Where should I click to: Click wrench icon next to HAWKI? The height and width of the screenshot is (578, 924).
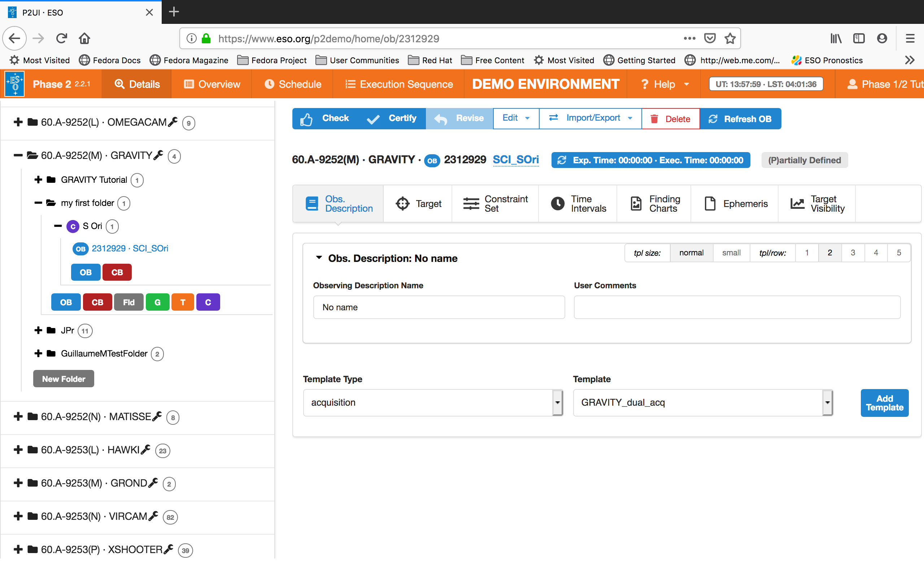[x=145, y=449]
